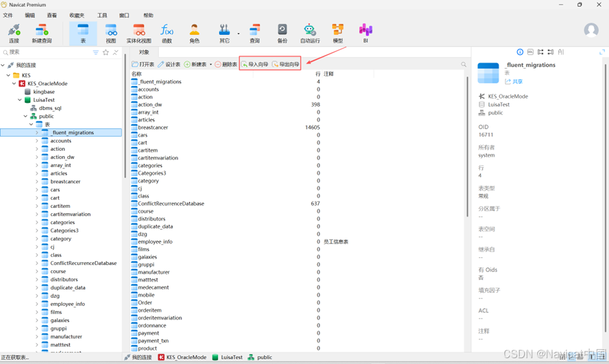This screenshot has height=364, width=609.
Task: Click the AI panel icon
Action: click(x=561, y=52)
